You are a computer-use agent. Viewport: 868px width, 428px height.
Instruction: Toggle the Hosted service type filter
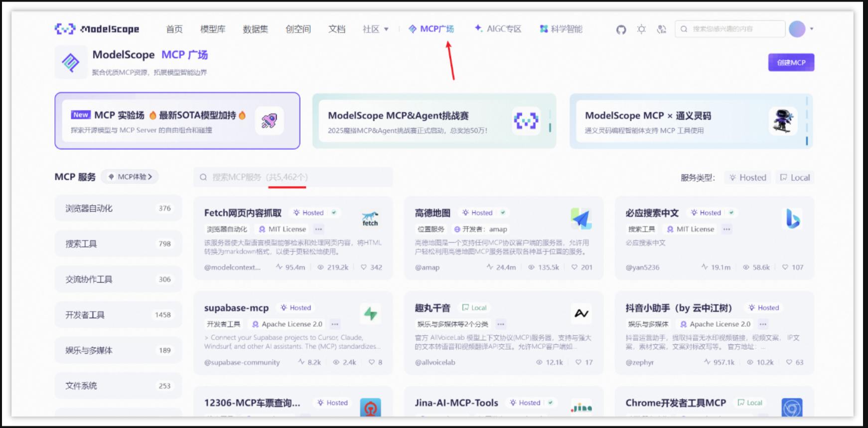pyautogui.click(x=747, y=178)
